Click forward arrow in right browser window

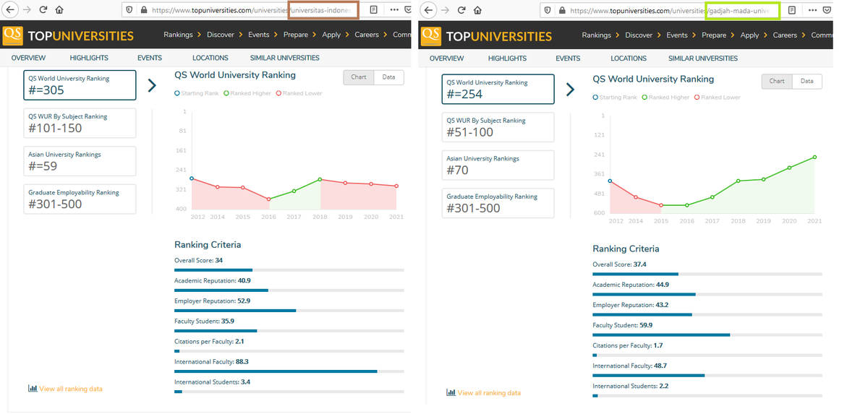[x=445, y=10]
